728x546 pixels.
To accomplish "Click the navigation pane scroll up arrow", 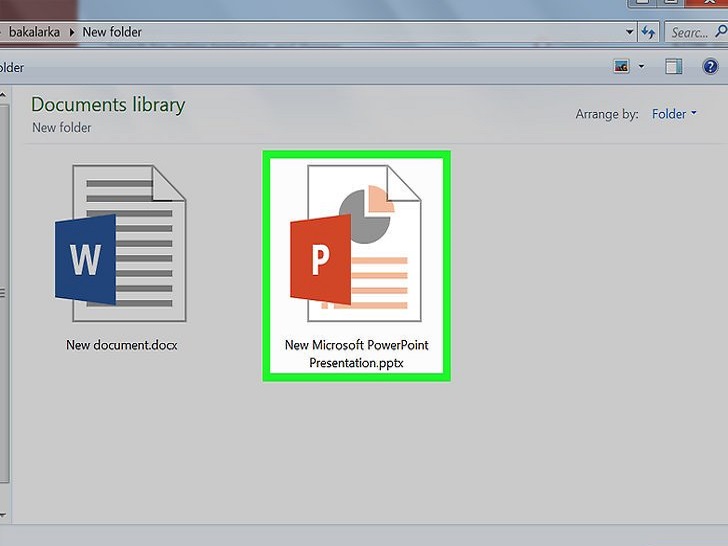I will click(3, 92).
